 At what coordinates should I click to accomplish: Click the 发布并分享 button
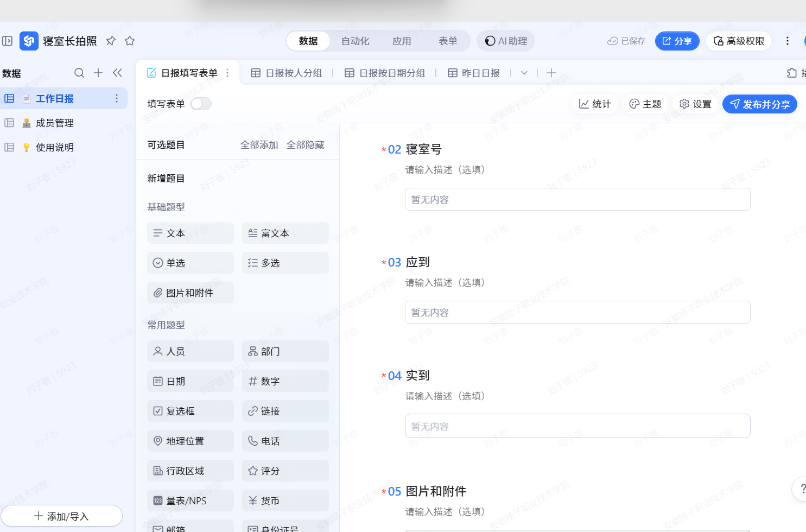(759, 104)
